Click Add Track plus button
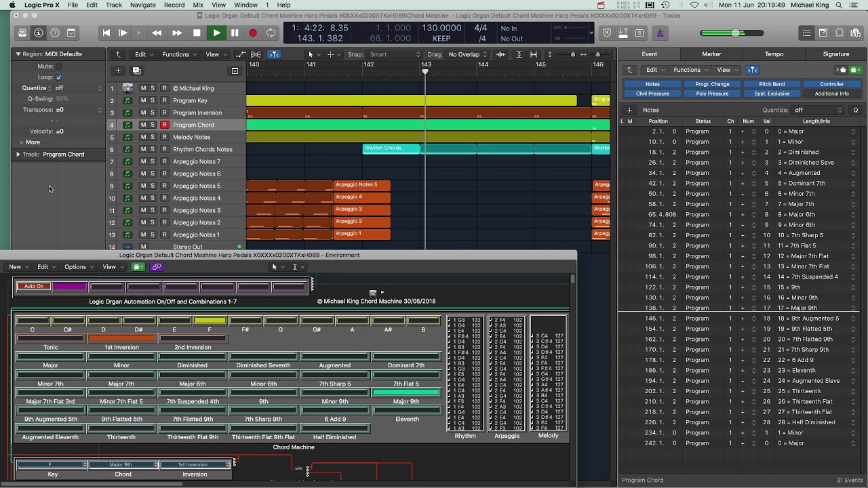 click(x=118, y=70)
